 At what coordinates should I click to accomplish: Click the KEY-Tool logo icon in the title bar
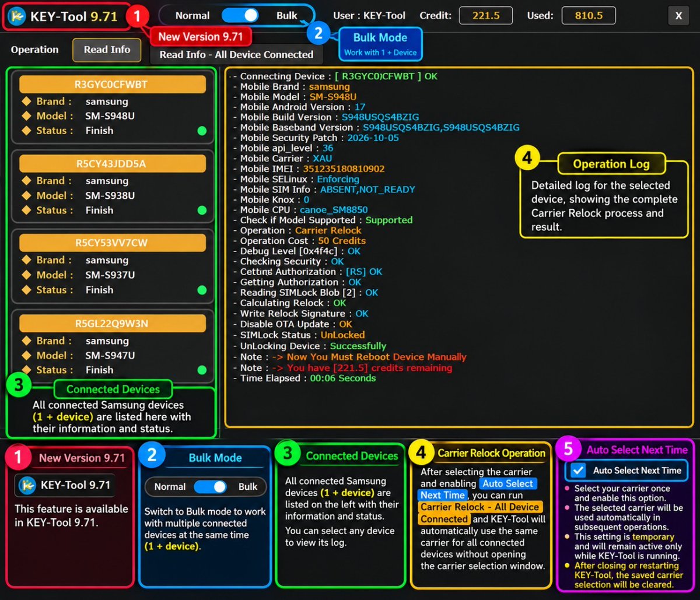(17, 16)
